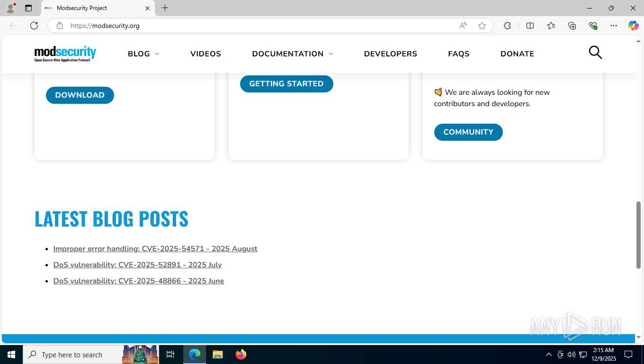This screenshot has height=364, width=644.
Task: Open the Windows Start menu
Action: coord(11,355)
